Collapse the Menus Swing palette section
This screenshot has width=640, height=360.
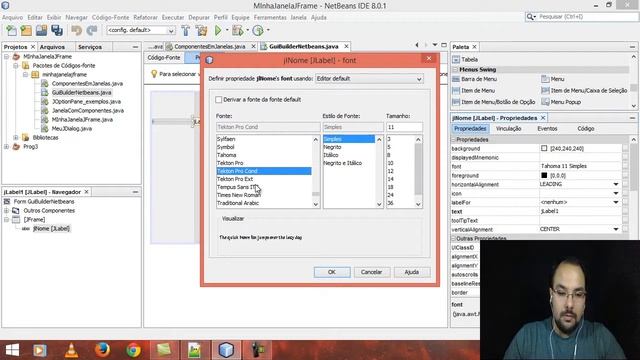pyautogui.click(x=456, y=70)
